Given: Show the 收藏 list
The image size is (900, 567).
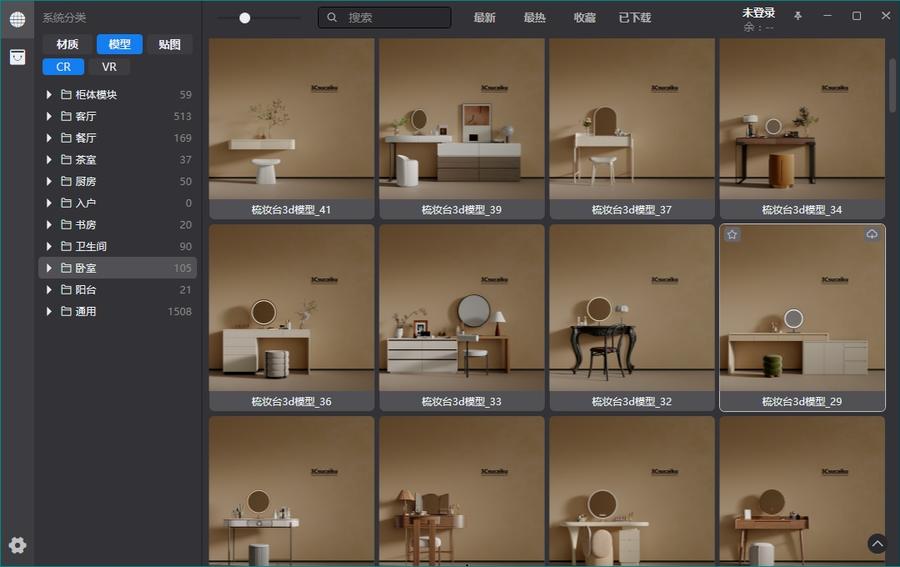Looking at the screenshot, I should coord(584,18).
